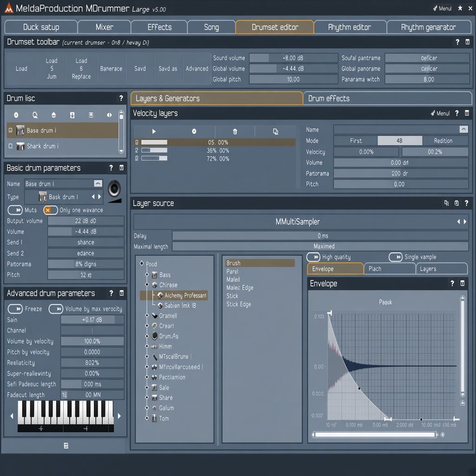Open Basic drum parameters help icon
The image size is (476, 476).
111,167
